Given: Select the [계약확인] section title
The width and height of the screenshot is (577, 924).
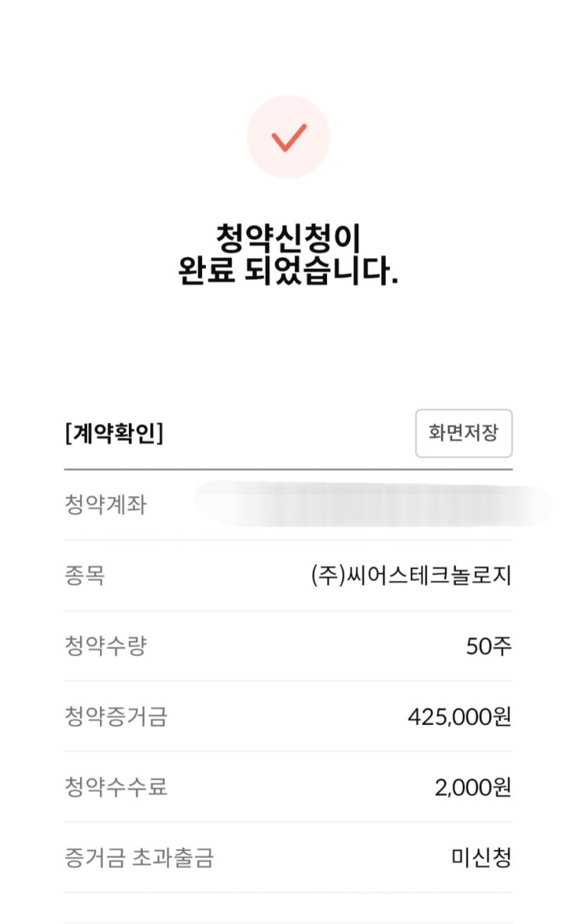Looking at the screenshot, I should tap(113, 434).
